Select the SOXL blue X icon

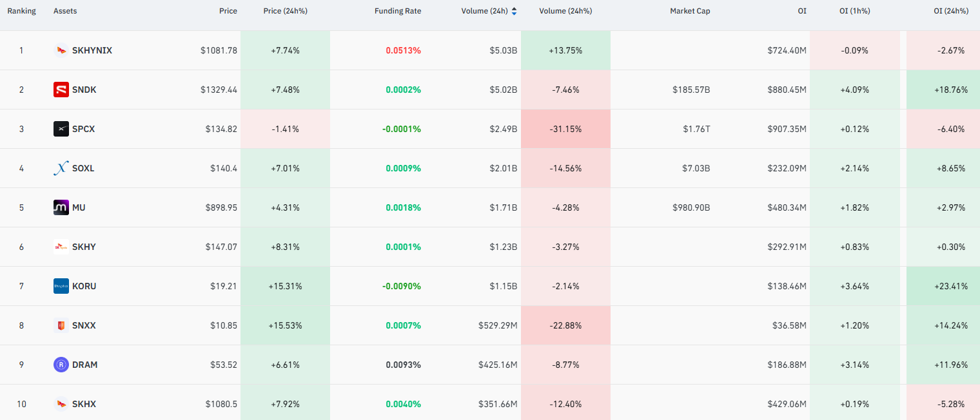pos(61,168)
